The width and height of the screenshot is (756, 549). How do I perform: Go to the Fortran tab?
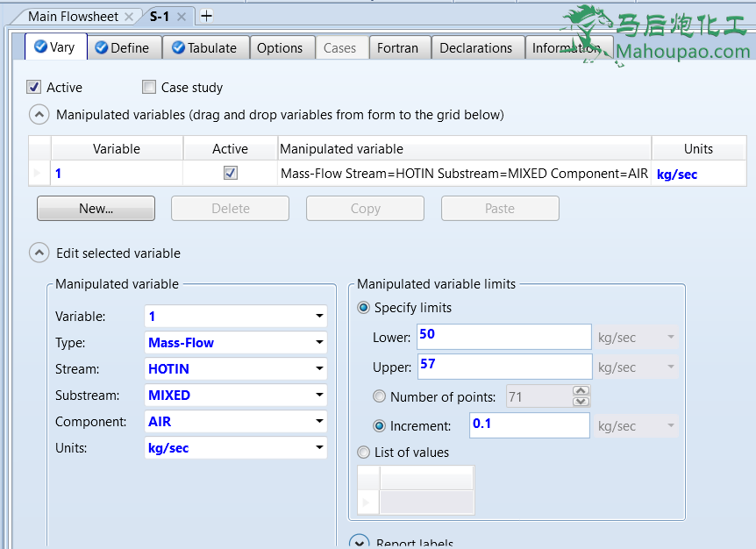coord(397,47)
